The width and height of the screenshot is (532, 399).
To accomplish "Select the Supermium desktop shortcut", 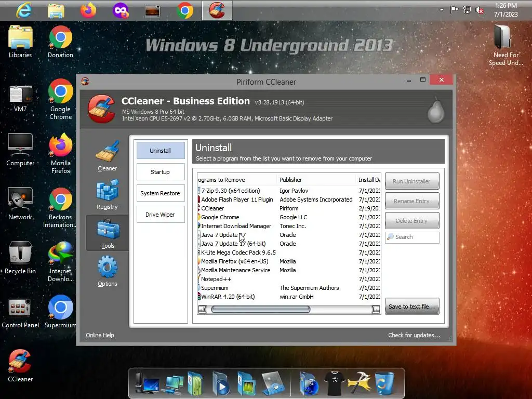I will click(61, 312).
